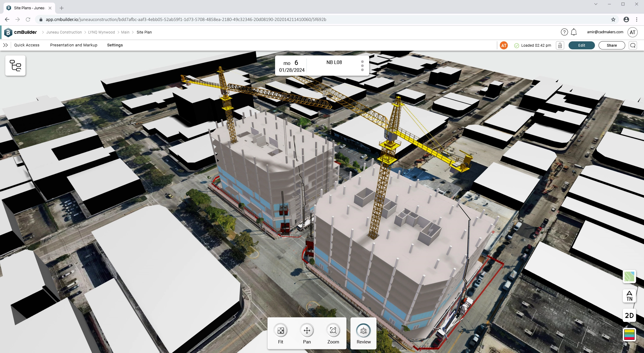This screenshot has width=644, height=353.
Task: Open the search tool
Action: (x=633, y=45)
